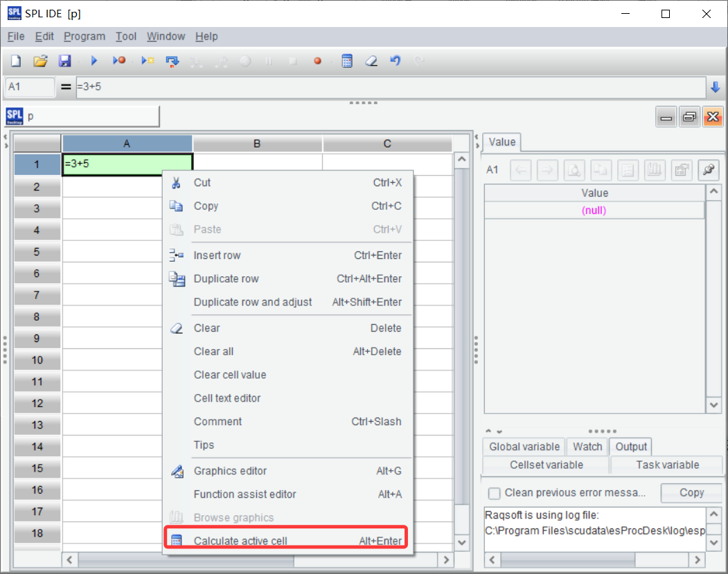The width and height of the screenshot is (728, 574).
Task: Open the Tool menu
Action: (x=126, y=37)
